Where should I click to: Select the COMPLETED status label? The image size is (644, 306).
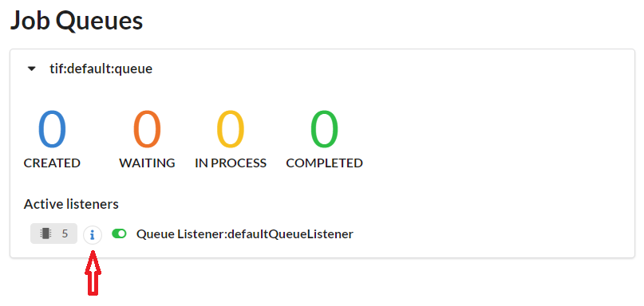point(325,163)
